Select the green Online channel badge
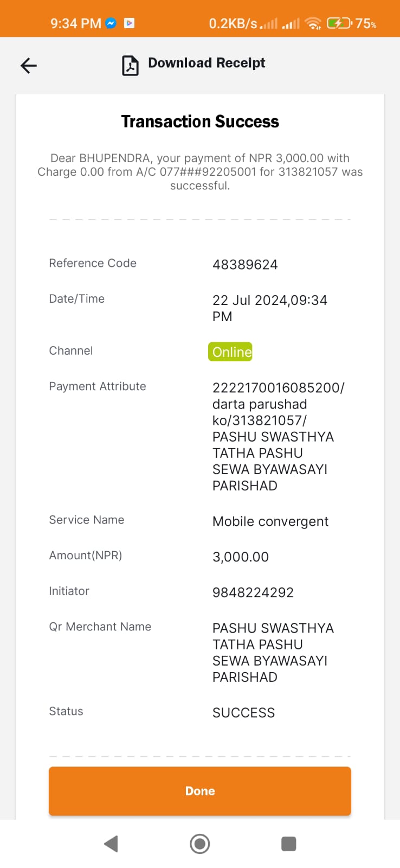 click(x=230, y=352)
